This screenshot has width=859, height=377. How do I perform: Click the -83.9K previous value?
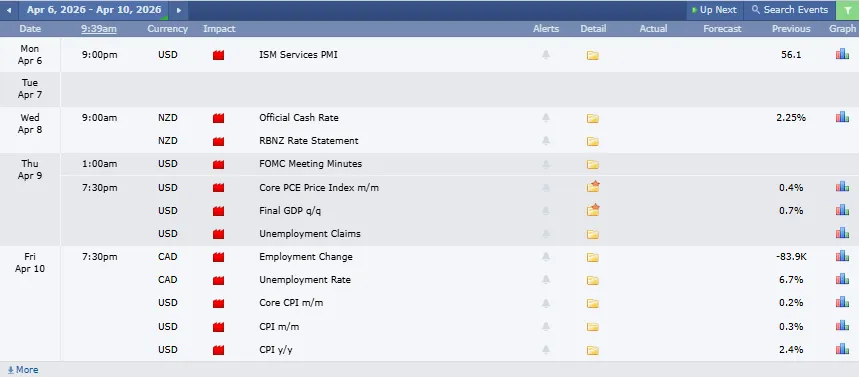(x=791, y=256)
